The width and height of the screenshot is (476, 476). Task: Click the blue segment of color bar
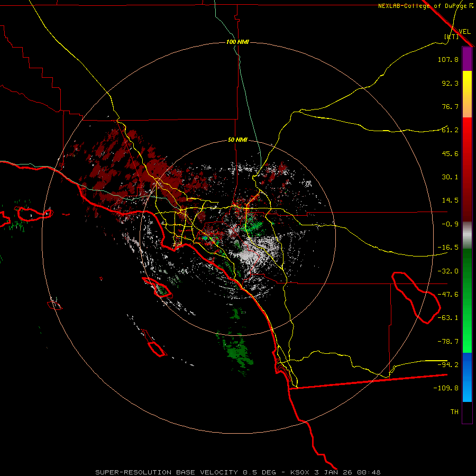(467, 377)
